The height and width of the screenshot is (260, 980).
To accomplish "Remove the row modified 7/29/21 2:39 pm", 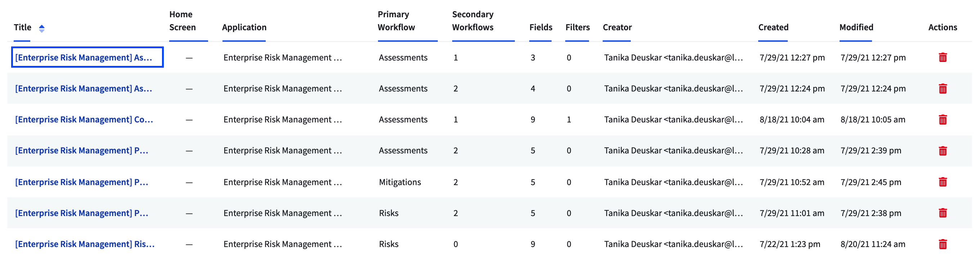I will click(942, 151).
